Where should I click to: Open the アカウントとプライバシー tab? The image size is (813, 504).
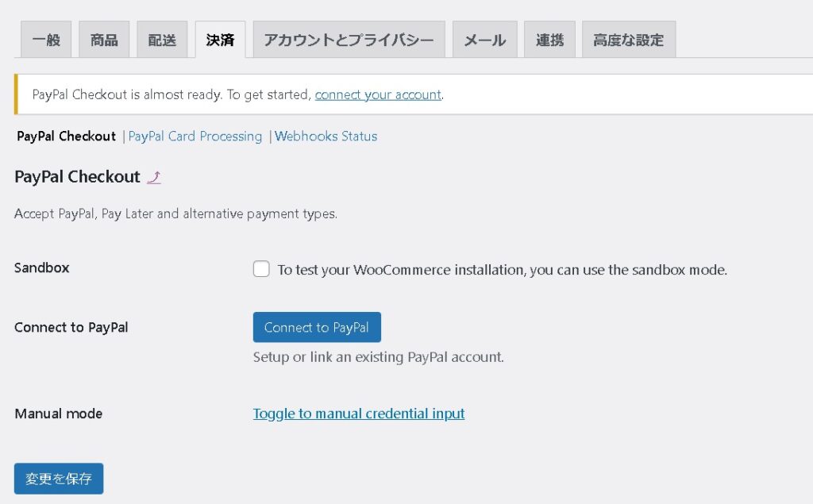click(x=349, y=40)
